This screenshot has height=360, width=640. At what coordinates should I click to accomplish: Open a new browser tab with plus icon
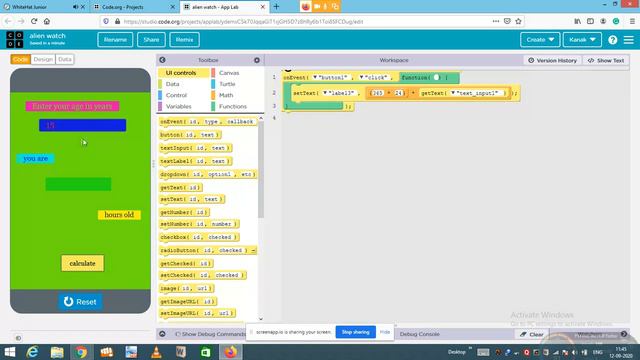[276, 7]
